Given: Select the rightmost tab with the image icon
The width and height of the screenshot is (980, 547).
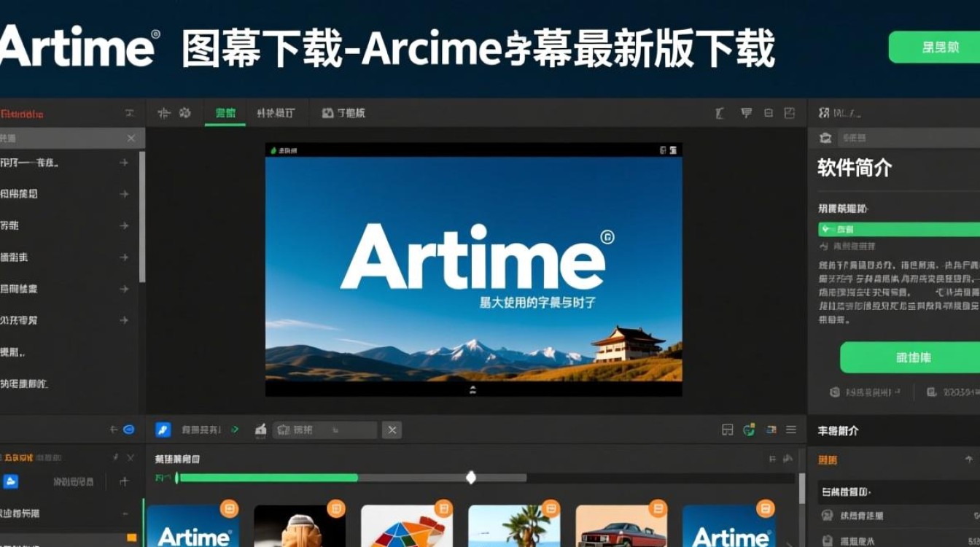Looking at the screenshot, I should pyautogui.click(x=343, y=113).
